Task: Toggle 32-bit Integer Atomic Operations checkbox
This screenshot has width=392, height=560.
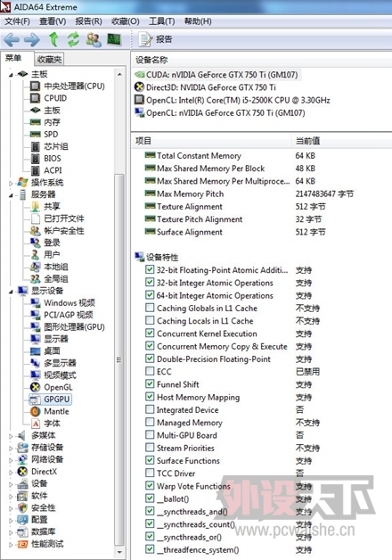Action: pyautogui.click(x=150, y=282)
